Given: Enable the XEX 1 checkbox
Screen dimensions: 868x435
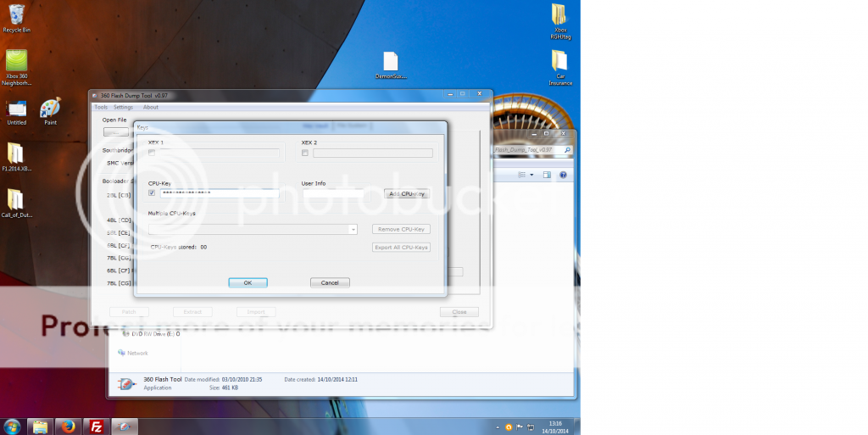Looking at the screenshot, I should (152, 153).
